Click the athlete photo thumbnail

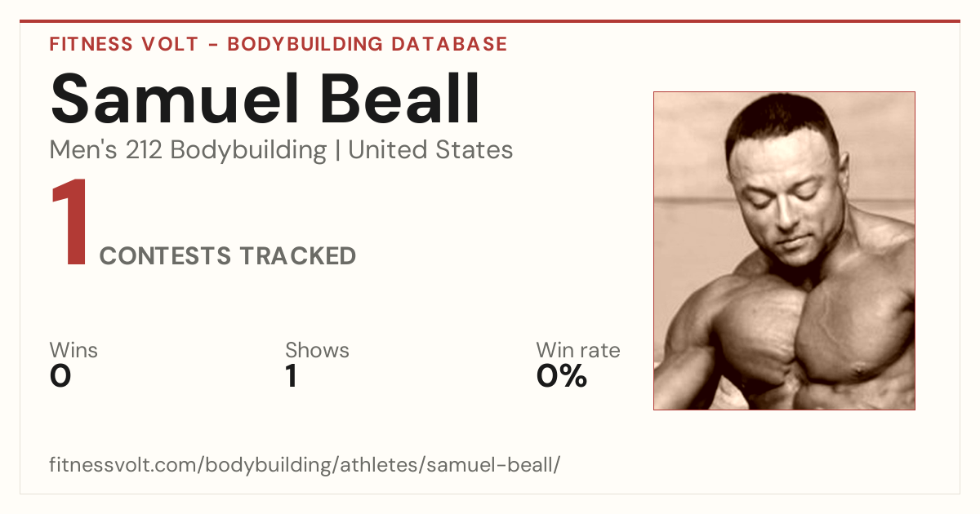[x=784, y=250]
